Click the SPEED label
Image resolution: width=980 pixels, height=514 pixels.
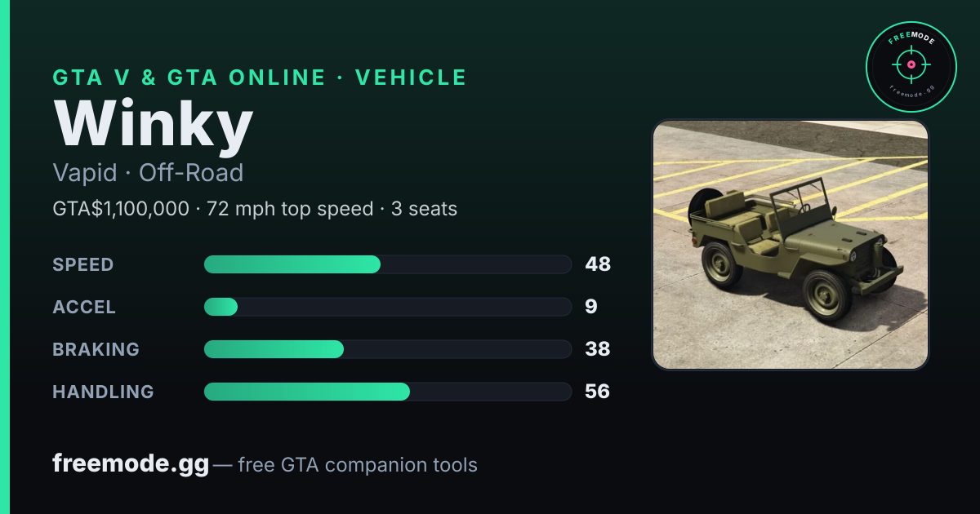(x=83, y=264)
